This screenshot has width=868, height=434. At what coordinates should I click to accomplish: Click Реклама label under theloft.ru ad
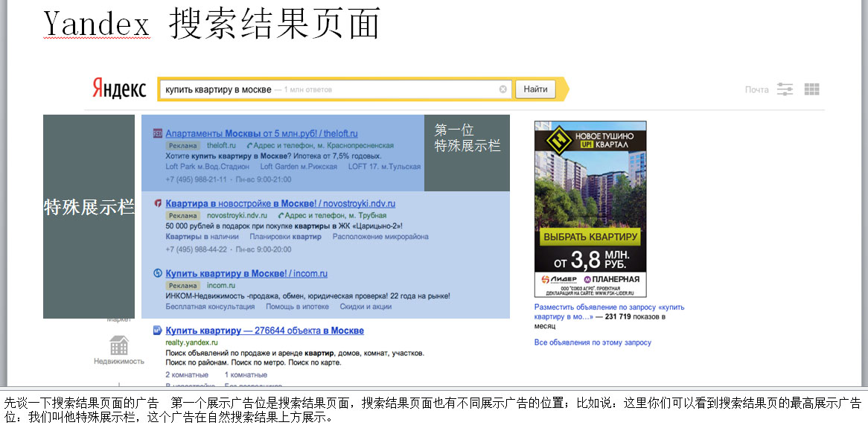[x=183, y=146]
